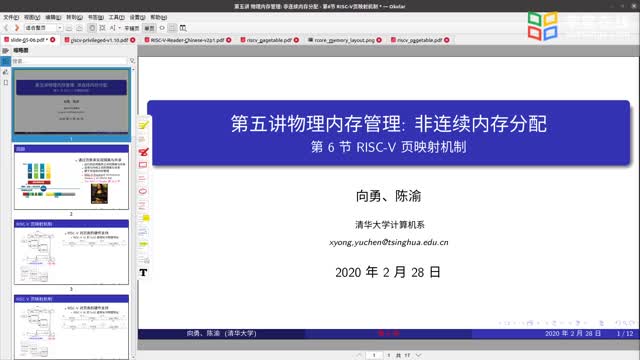Toggle browse mode tool button
Viewport: 640px width, 360px height.
(92, 28)
